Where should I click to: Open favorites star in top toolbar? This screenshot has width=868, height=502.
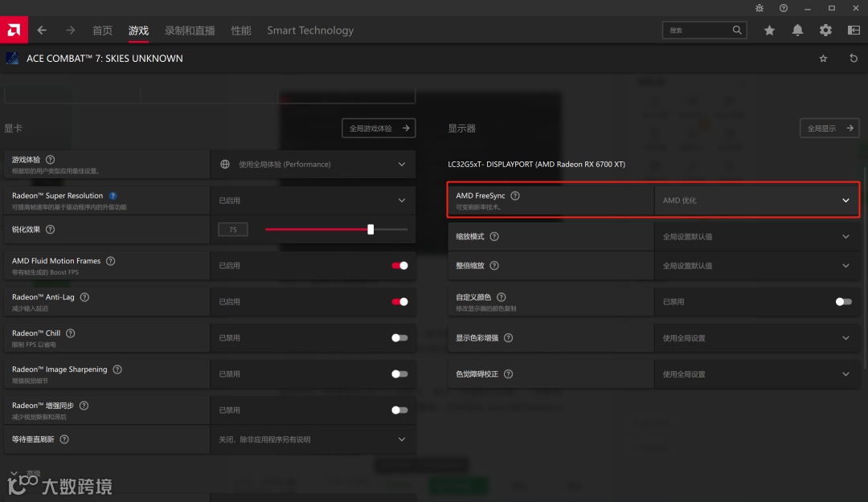click(769, 31)
